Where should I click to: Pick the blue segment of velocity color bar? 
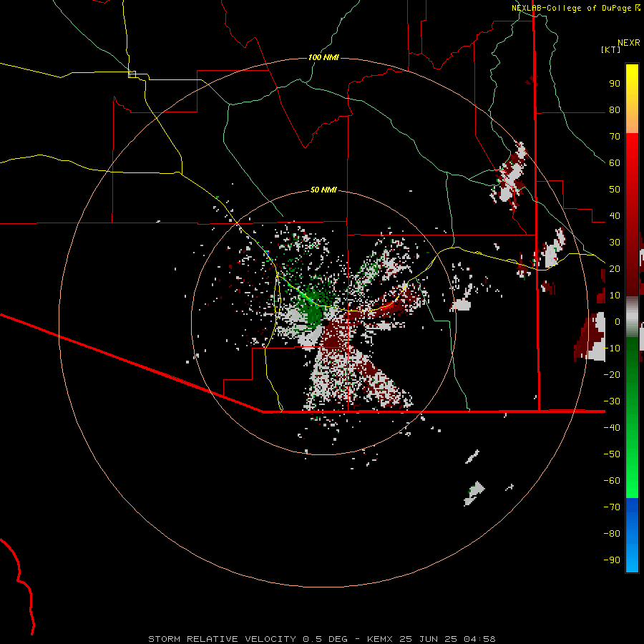pos(632,535)
